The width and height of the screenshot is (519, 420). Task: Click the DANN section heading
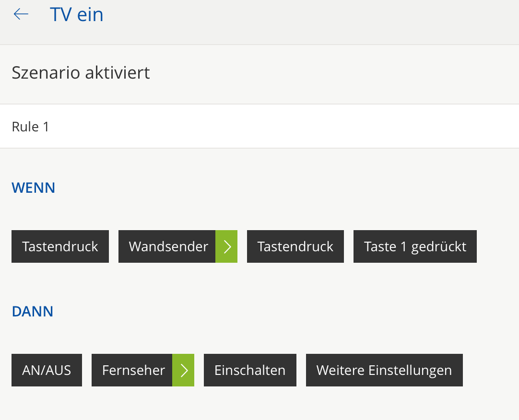pos(33,312)
